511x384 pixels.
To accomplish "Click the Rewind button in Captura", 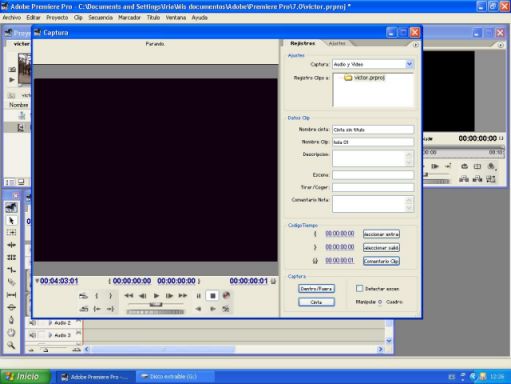I will [x=129, y=296].
